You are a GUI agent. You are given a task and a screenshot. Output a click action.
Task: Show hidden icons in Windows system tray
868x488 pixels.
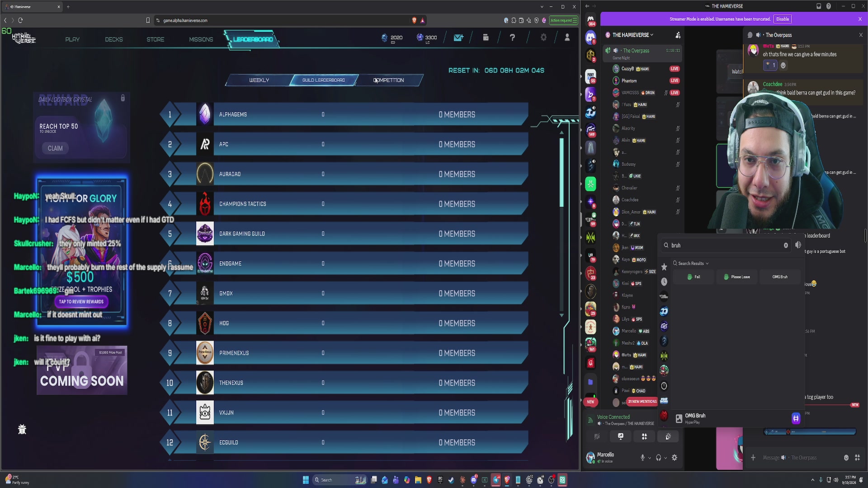tap(813, 480)
